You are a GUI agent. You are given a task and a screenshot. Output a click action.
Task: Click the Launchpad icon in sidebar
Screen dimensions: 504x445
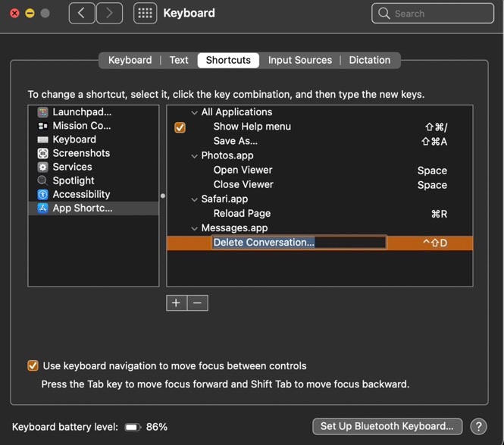tap(42, 112)
